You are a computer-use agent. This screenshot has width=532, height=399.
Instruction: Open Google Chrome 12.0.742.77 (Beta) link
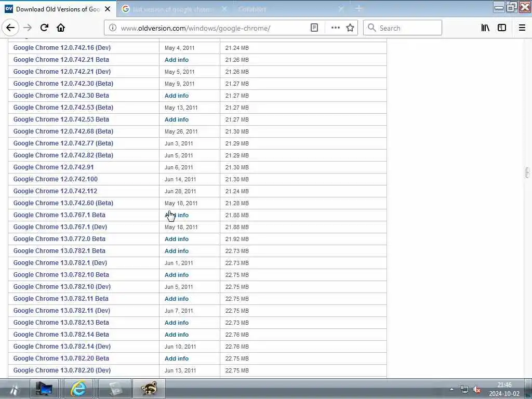tap(63, 143)
